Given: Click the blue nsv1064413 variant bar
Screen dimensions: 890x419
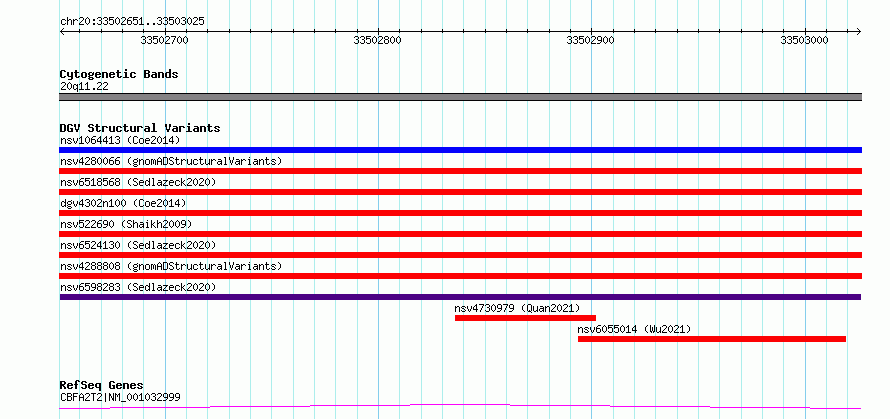Looking at the screenshot, I should [x=460, y=150].
